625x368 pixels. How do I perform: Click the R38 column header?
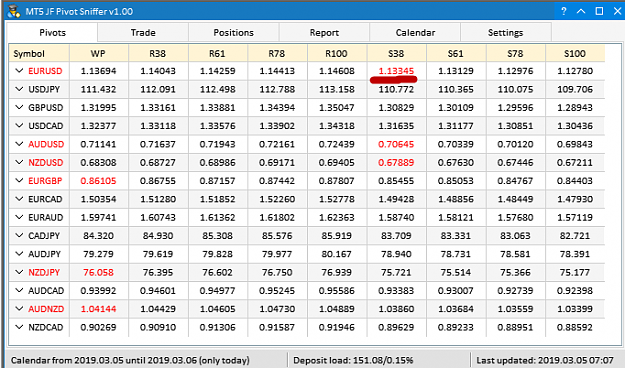pyautogui.click(x=158, y=53)
